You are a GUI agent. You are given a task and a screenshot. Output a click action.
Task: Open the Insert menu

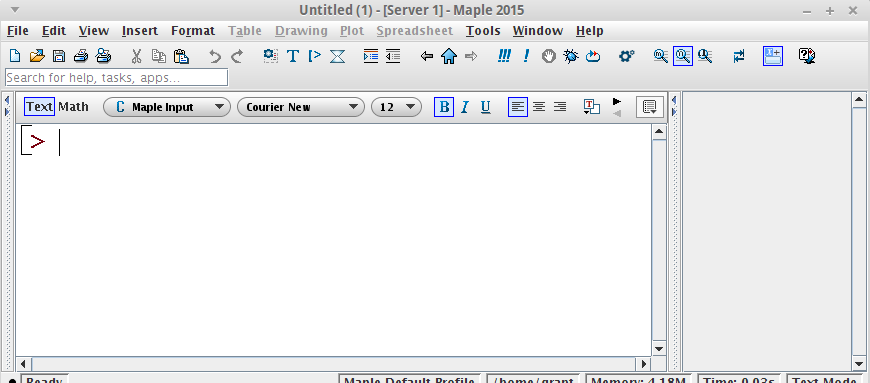[140, 31]
